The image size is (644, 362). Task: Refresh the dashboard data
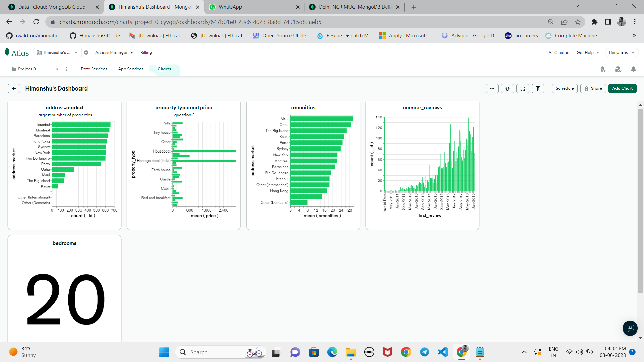coord(507,88)
